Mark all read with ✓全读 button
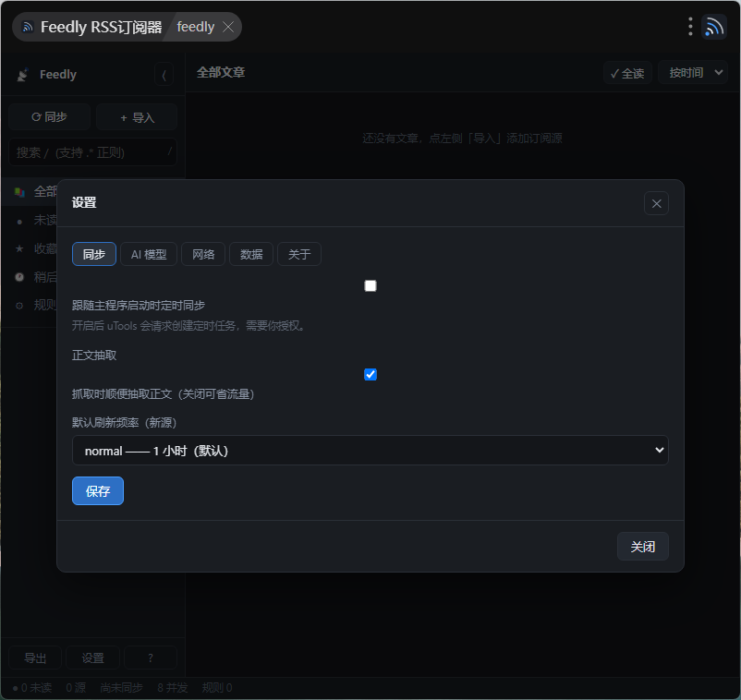741x700 pixels. (x=627, y=73)
